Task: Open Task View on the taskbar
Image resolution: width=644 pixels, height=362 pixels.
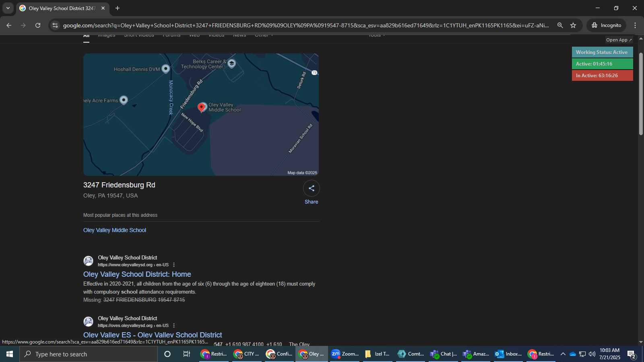Action: (x=187, y=354)
